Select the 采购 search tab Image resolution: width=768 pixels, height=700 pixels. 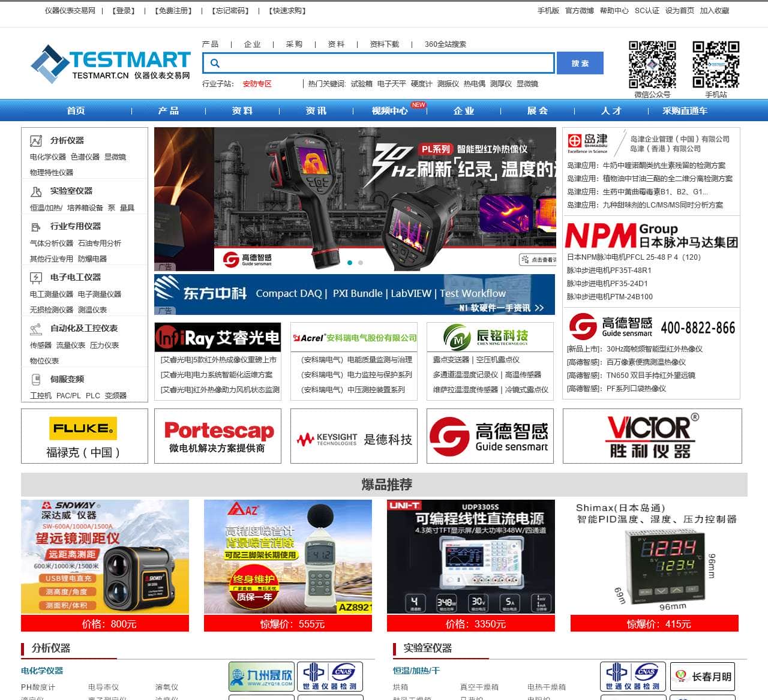point(294,44)
